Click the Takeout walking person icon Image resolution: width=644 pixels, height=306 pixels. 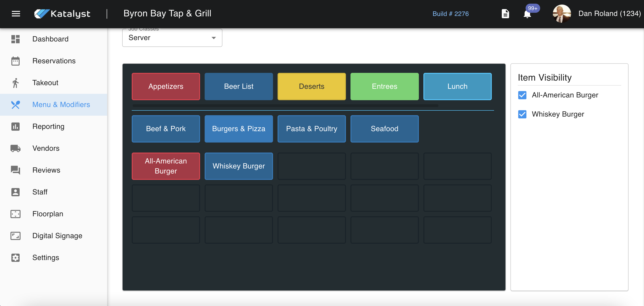click(15, 83)
